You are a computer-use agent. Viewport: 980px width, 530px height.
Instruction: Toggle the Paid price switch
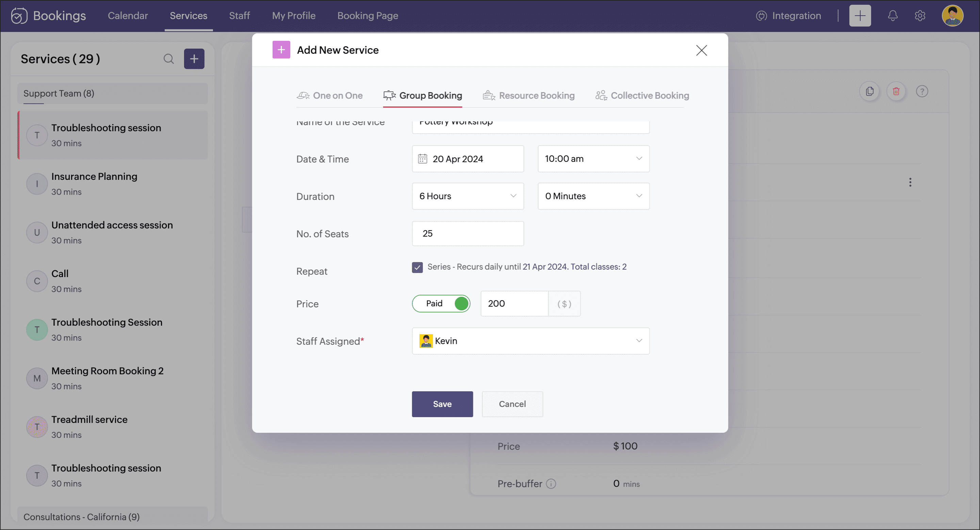pos(441,303)
